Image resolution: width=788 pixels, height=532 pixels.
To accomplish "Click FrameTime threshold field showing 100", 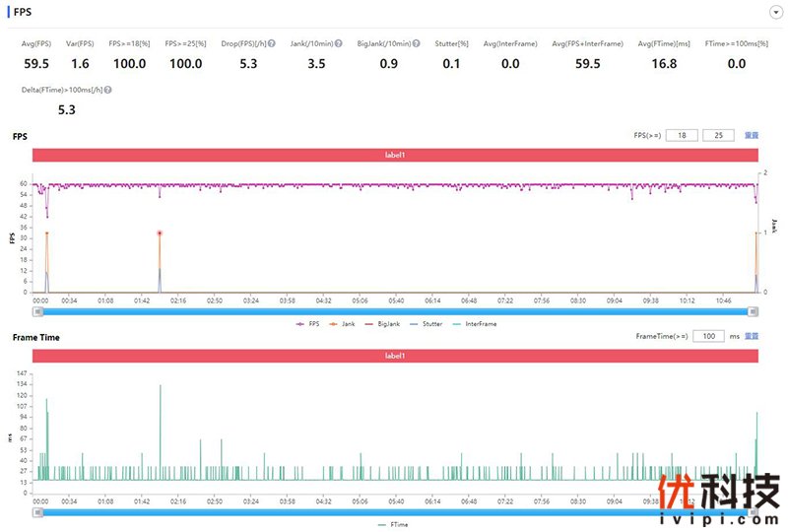I will click(708, 337).
